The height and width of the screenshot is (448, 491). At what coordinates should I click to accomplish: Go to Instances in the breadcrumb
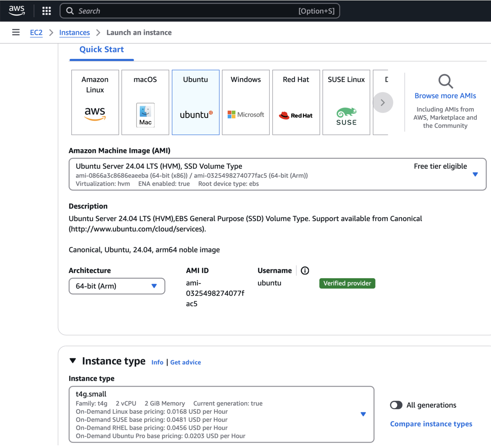(74, 33)
